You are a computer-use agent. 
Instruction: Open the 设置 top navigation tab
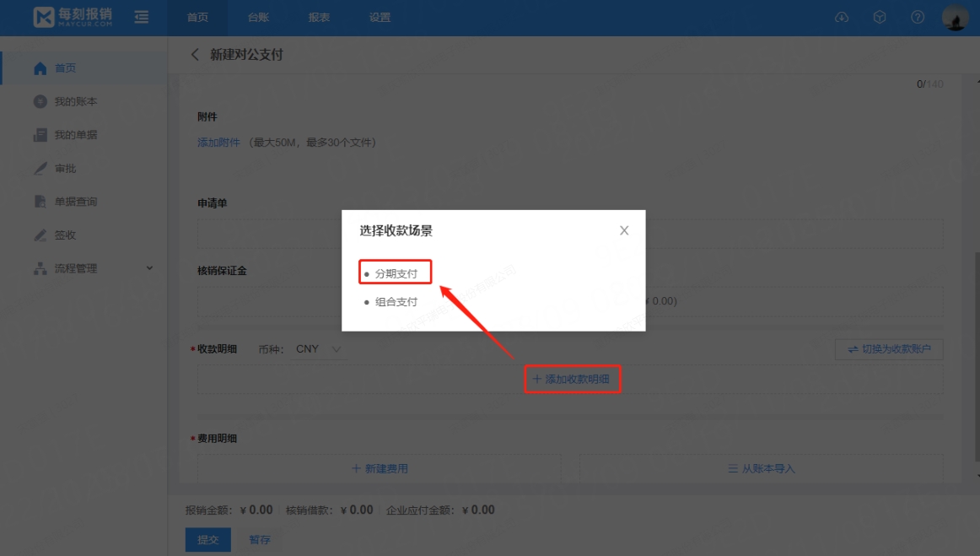380,18
